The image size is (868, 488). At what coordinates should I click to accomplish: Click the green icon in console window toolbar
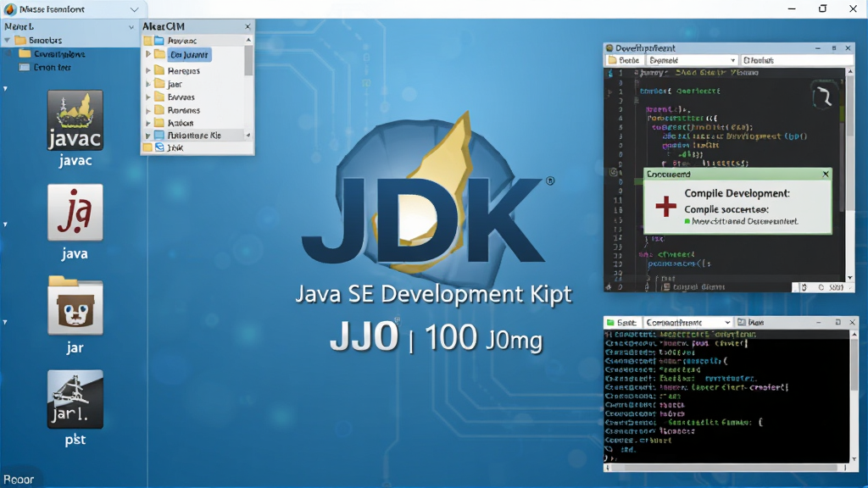coord(610,323)
